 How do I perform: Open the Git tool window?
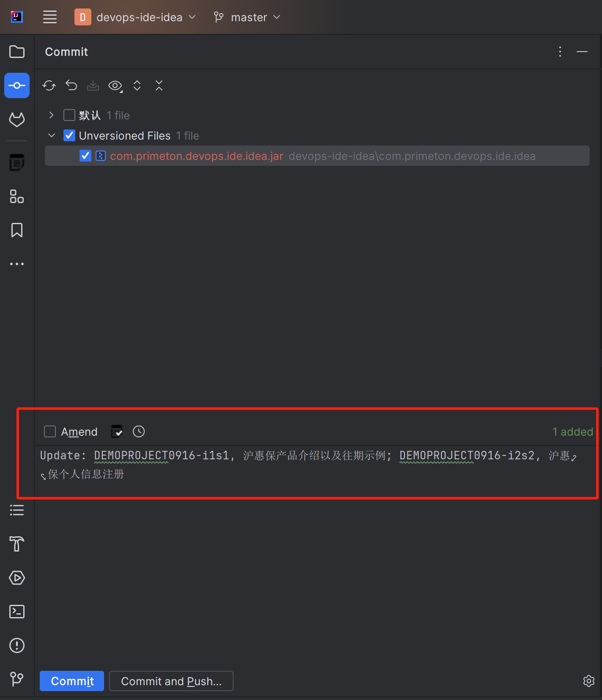click(17, 679)
